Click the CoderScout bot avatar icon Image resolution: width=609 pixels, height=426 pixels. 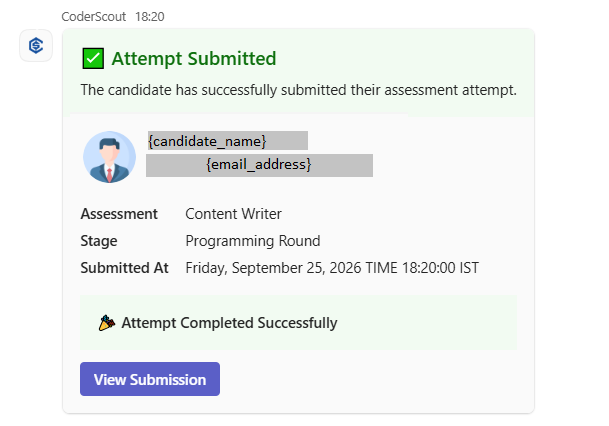(36, 45)
